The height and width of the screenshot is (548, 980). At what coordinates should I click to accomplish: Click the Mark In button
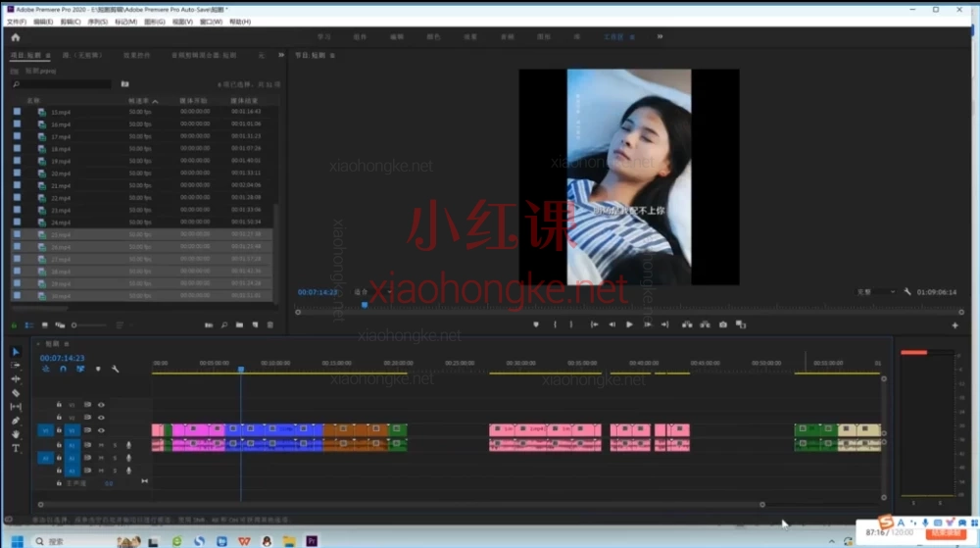pos(555,324)
